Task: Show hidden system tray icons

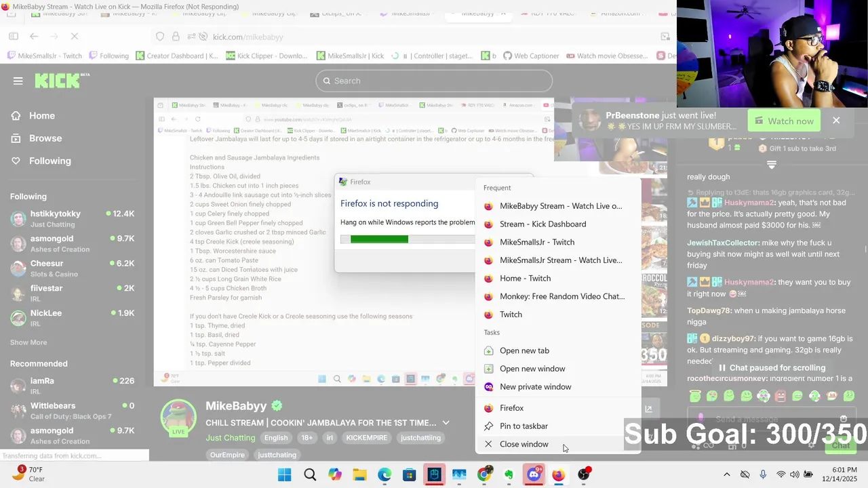Action: click(726, 474)
